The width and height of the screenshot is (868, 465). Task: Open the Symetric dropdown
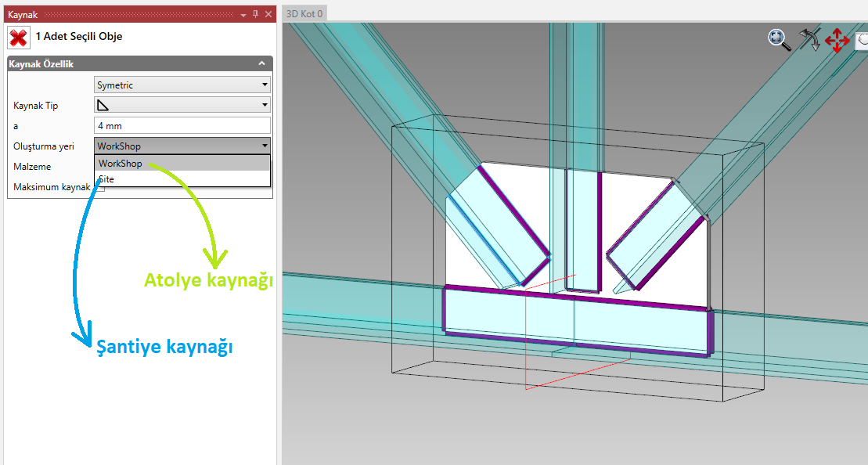(182, 85)
